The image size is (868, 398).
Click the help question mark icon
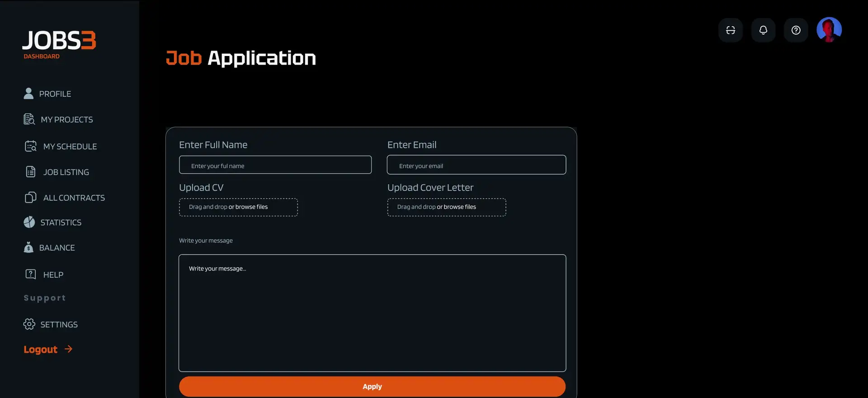(796, 30)
